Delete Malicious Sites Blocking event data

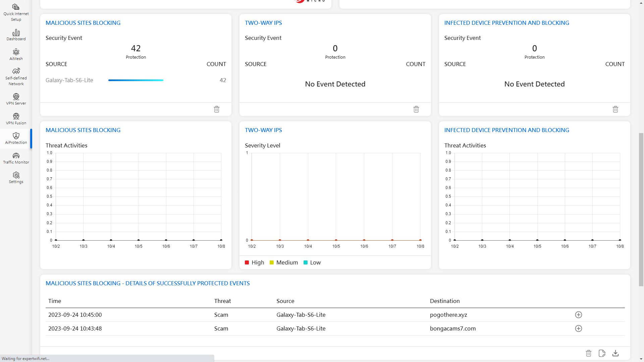click(217, 109)
